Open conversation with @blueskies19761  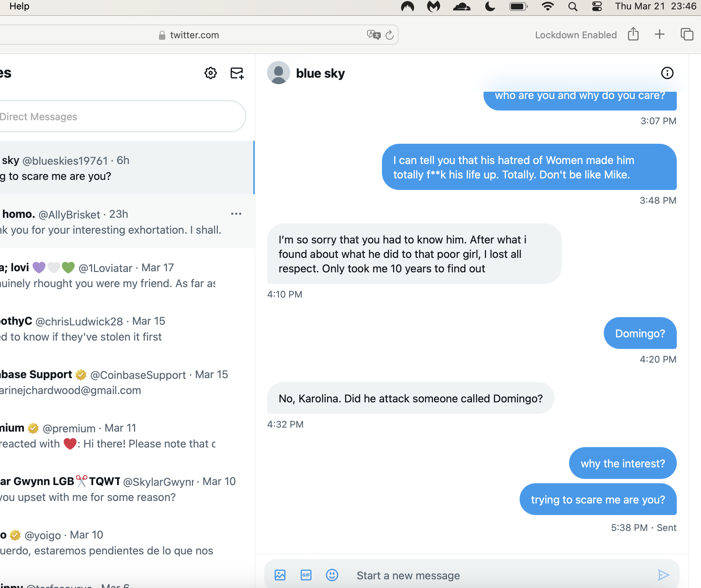coord(127,168)
